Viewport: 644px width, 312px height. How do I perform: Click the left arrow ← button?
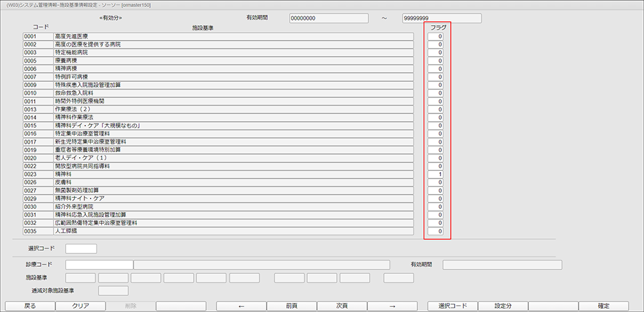241,306
